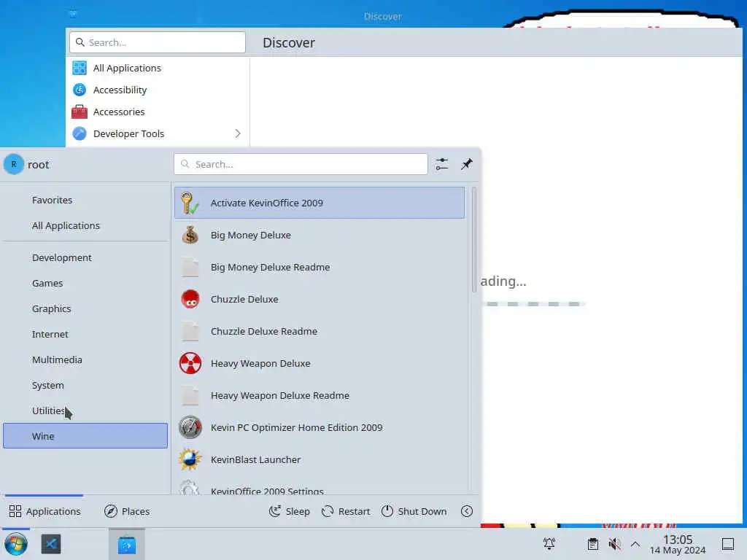
Task: Open Big Money Deluxe Readme file icon
Action: [x=190, y=267]
